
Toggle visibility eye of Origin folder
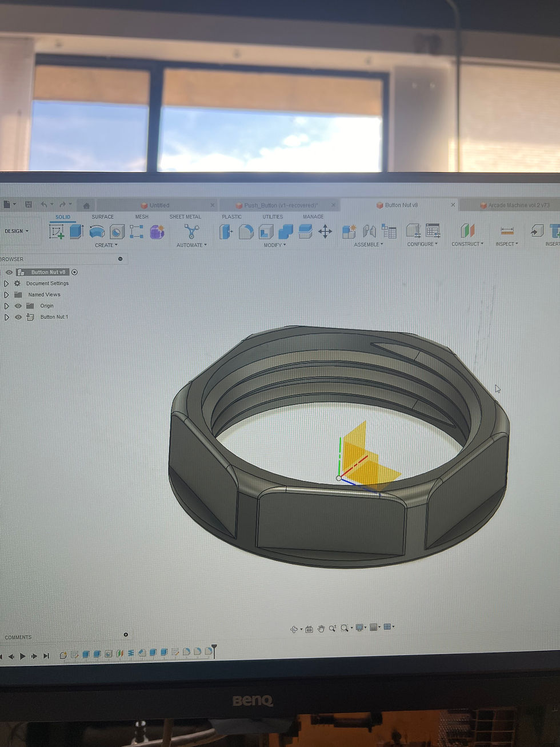(18, 306)
